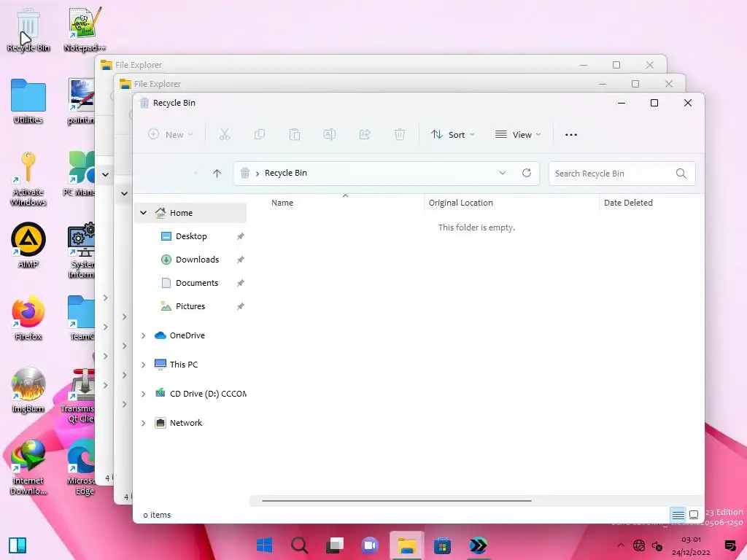Viewport: 747px width, 560px height.
Task: Click the Cut scissors icon in toolbar
Action: point(225,135)
